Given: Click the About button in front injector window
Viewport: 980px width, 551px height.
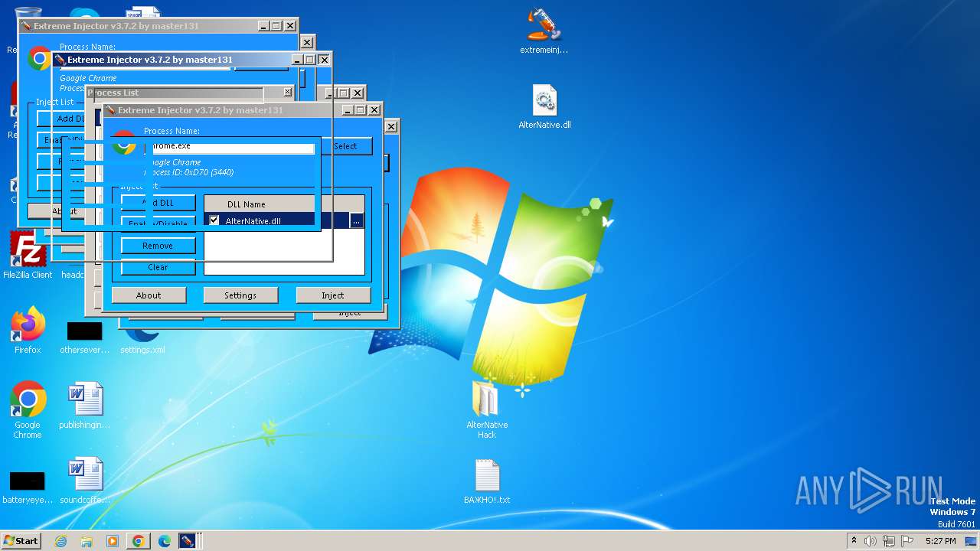Looking at the screenshot, I should [x=149, y=295].
